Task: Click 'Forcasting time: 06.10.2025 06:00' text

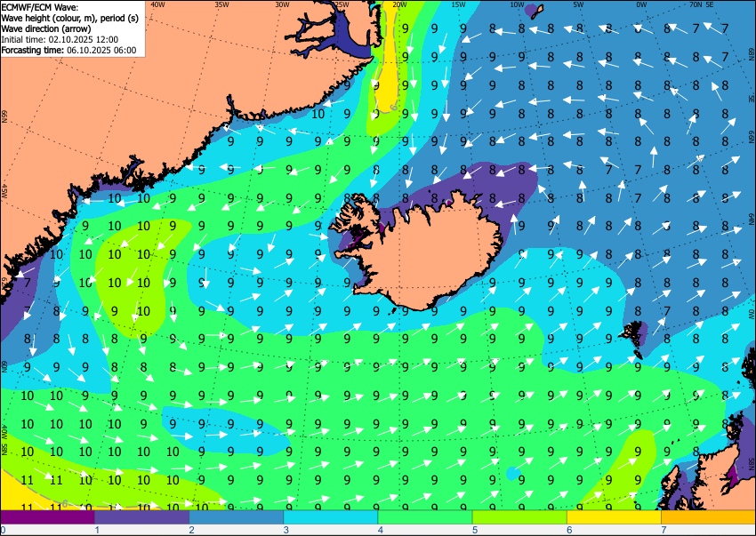Action: pyautogui.click(x=69, y=50)
